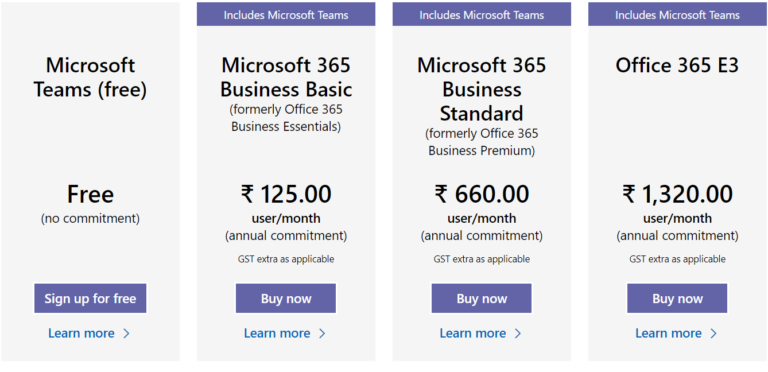Click the ₹ 125.00 price text
The image size is (768, 372).
286,194
